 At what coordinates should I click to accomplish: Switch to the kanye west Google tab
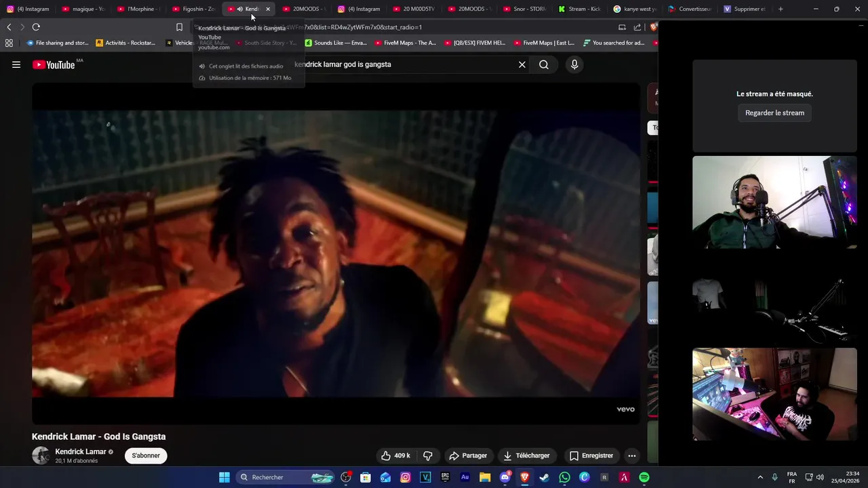[635, 9]
